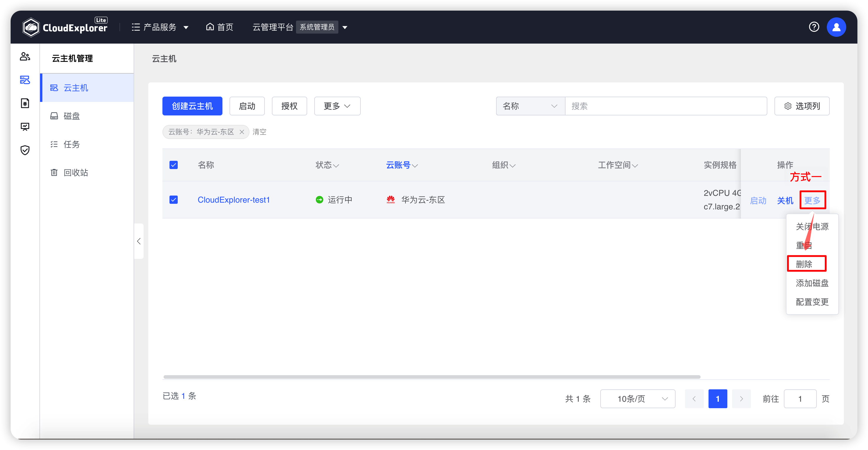Open the 名称 search field selector
Viewport: 868px width, 450px height.
coord(531,106)
